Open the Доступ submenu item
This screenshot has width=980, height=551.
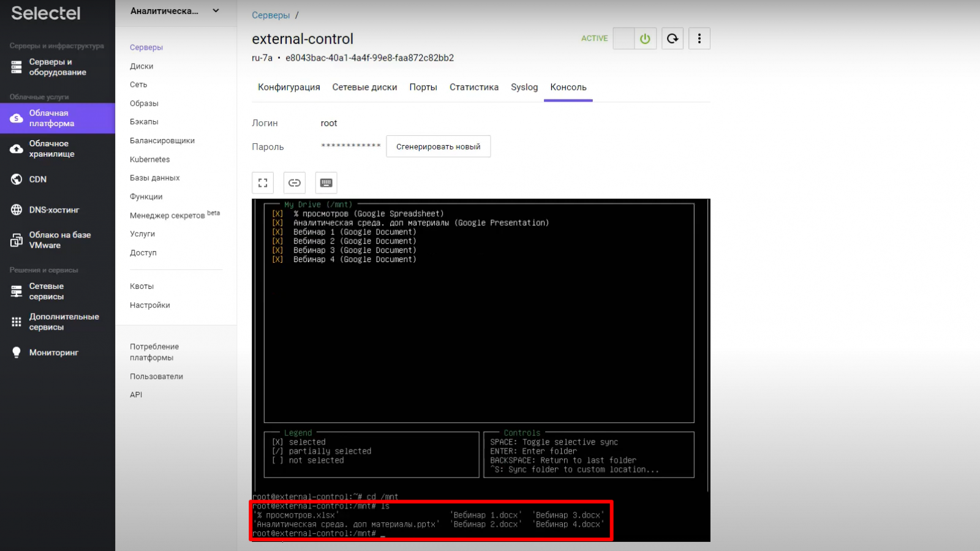[x=143, y=252]
